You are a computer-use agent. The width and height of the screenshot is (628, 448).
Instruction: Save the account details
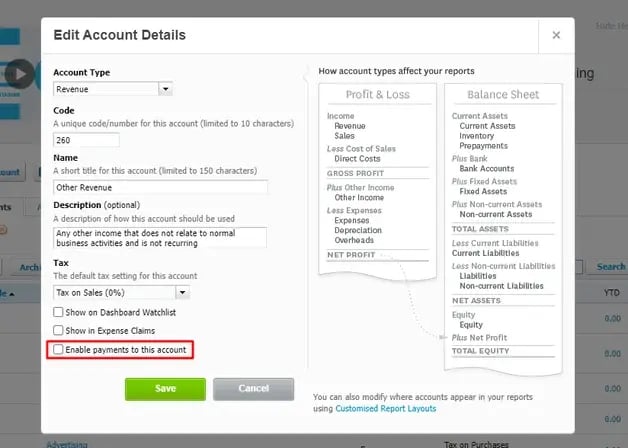(x=165, y=389)
